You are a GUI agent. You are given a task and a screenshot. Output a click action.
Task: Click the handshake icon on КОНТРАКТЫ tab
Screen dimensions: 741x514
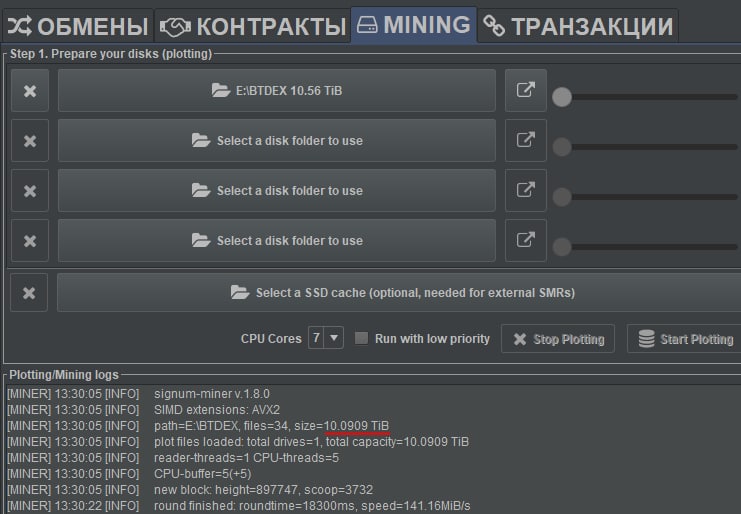(175, 27)
